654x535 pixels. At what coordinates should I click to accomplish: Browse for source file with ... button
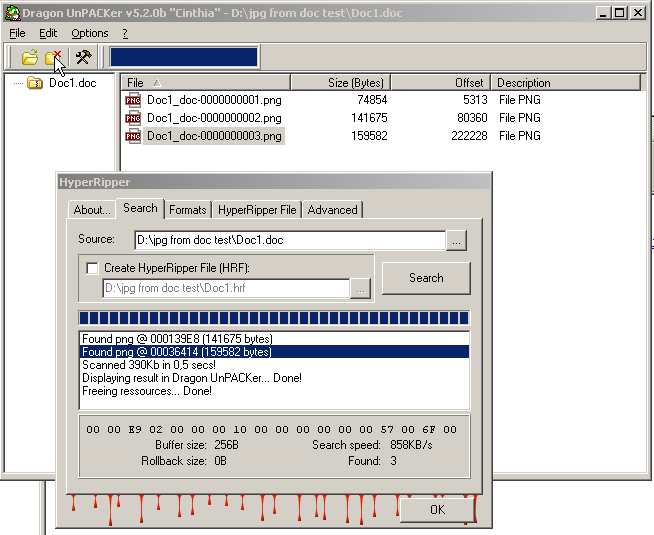pyautogui.click(x=456, y=241)
